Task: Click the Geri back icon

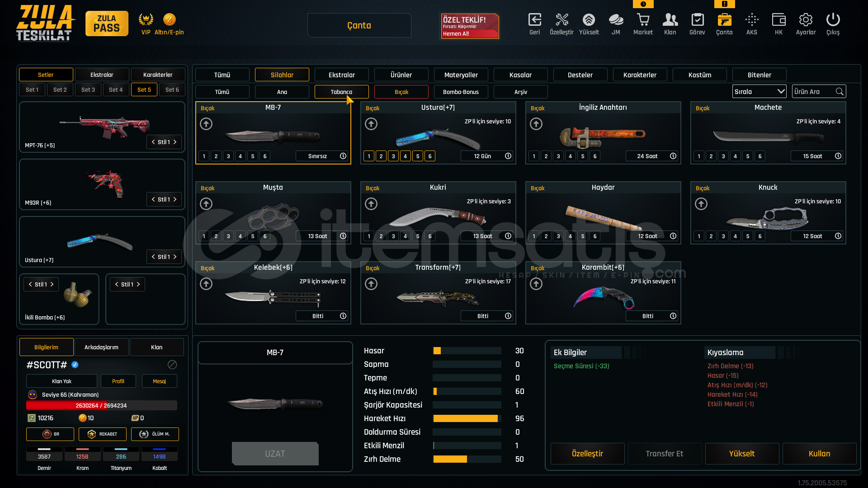Action: 535,20
